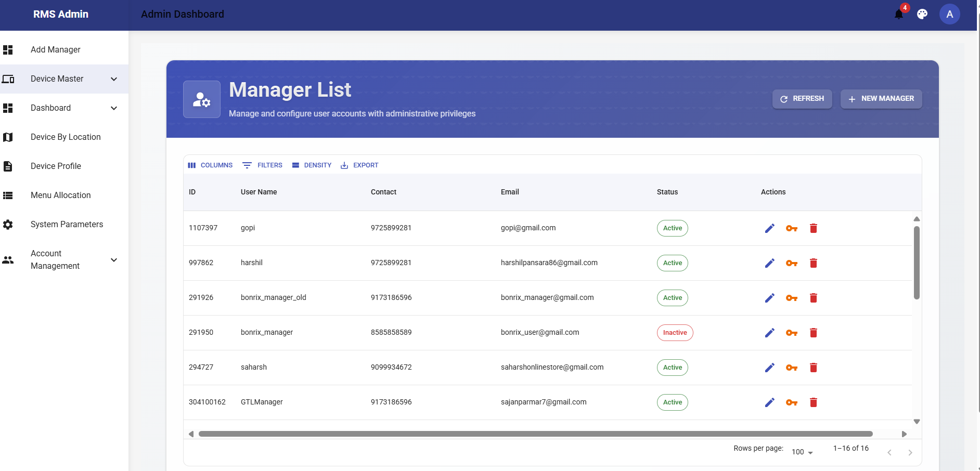Open the Columns selector
Viewport: 980px width, 471px height.
210,165
